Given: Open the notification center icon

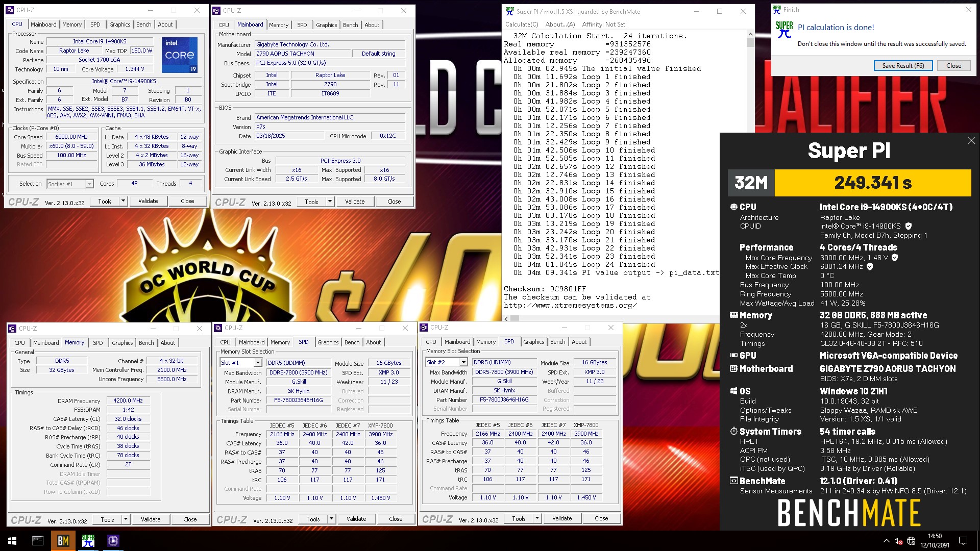Looking at the screenshot, I should pos(963,541).
